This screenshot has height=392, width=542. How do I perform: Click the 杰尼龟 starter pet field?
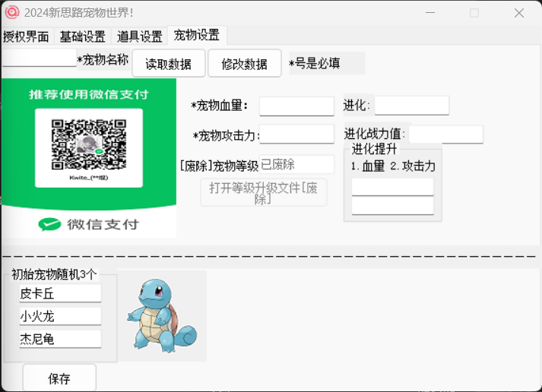(60, 339)
